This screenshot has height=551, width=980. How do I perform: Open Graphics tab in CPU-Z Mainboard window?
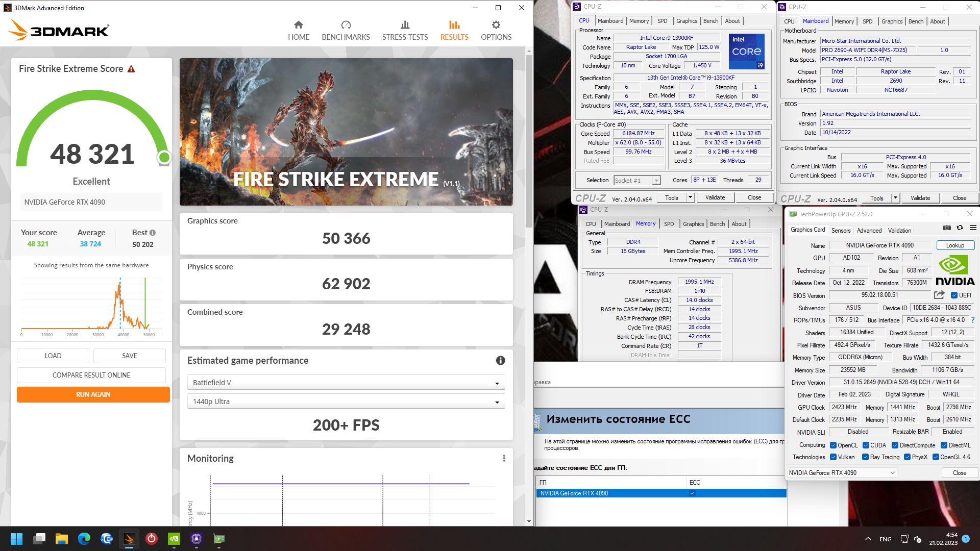[892, 21]
